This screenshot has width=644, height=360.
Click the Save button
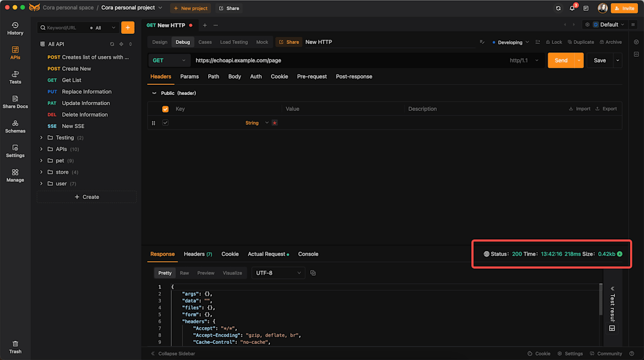click(x=600, y=61)
